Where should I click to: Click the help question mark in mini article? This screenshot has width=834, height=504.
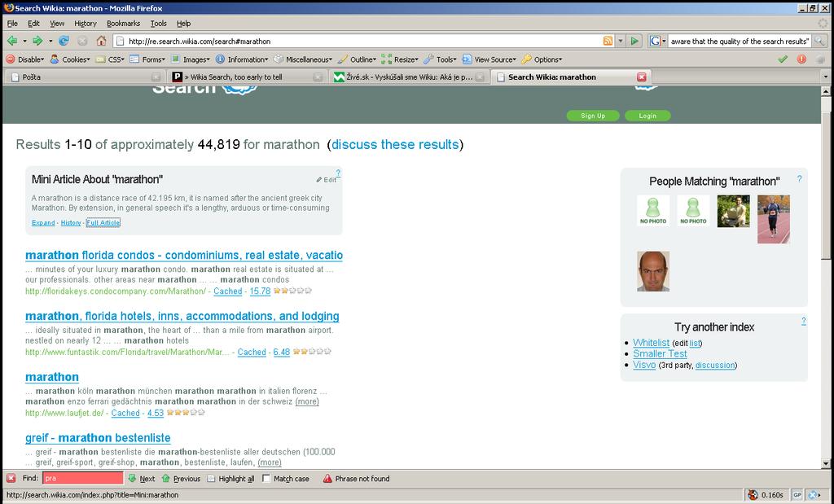pos(338,173)
